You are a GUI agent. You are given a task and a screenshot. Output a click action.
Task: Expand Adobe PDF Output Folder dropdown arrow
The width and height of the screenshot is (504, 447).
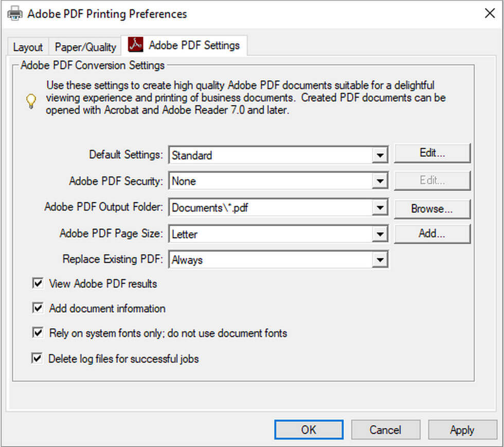380,207
